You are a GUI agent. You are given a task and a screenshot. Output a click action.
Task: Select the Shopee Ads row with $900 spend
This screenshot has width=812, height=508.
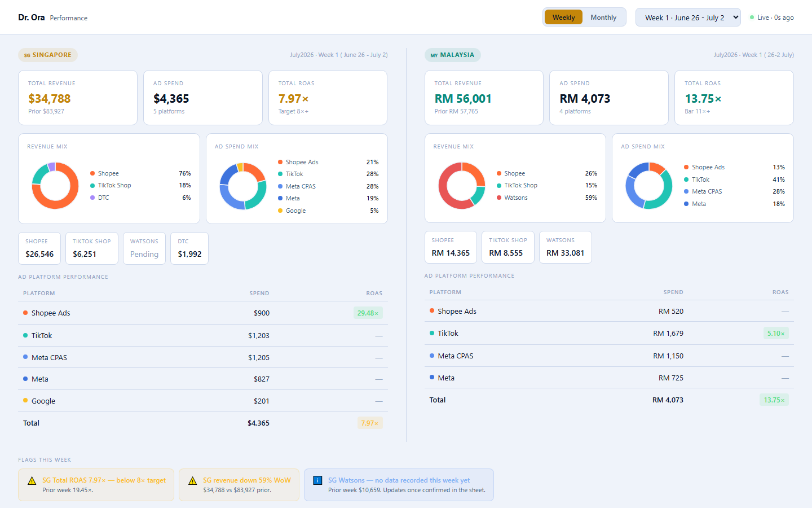(203, 313)
